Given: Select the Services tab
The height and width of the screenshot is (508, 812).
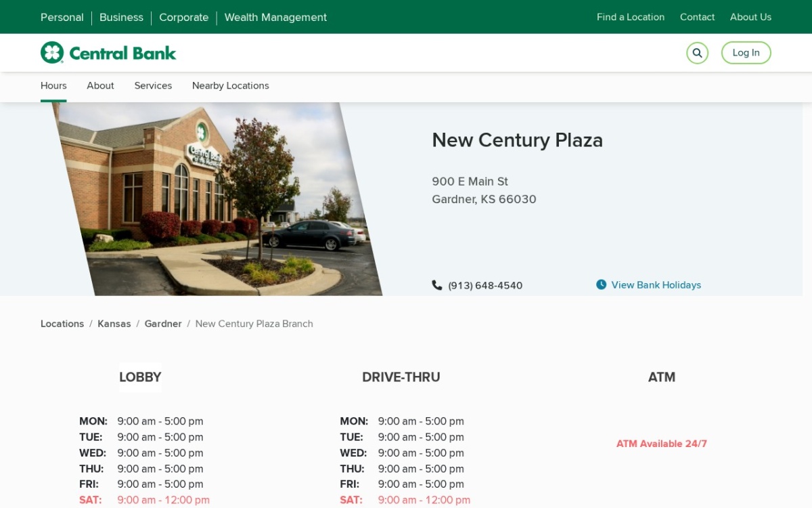Looking at the screenshot, I should 153,86.
